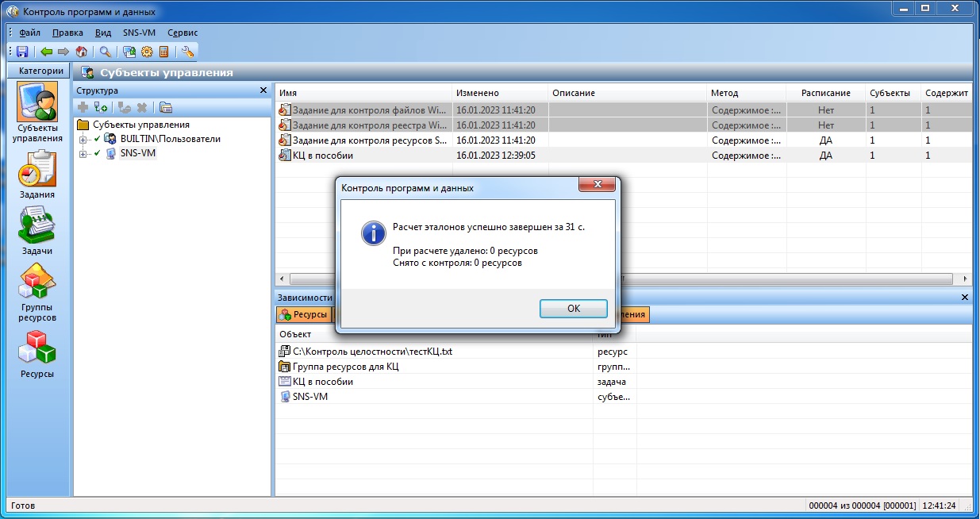The image size is (980, 519).
Task: Open the Группы ресурсов category
Action: tap(37, 288)
